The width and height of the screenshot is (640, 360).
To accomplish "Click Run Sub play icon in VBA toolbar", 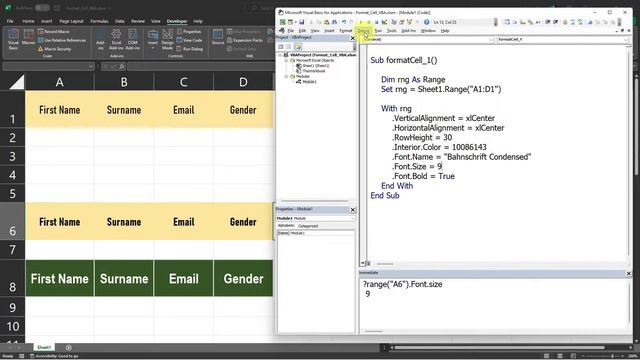I will (360, 22).
